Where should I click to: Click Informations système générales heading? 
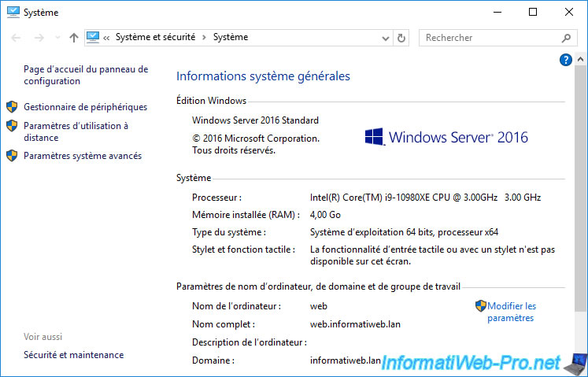[x=263, y=76]
